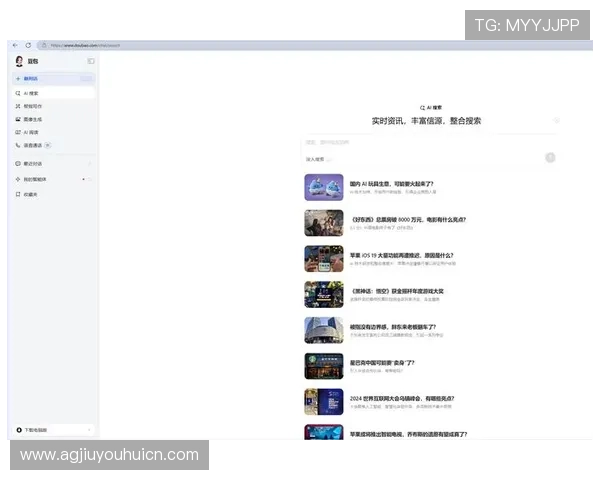Click the picture icon beside 图像生成
Image resolution: width=600 pixels, height=480 pixels.
click(x=18, y=119)
